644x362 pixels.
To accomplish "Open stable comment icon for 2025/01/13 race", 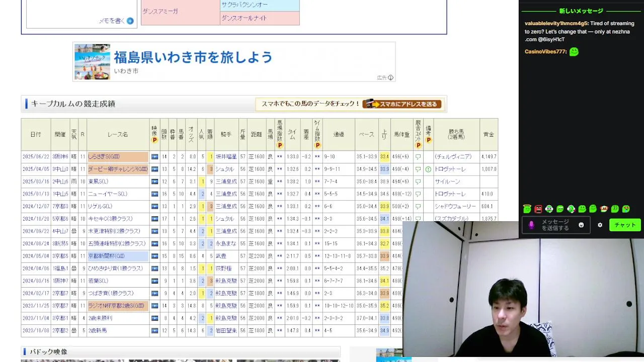I will 418,194.
